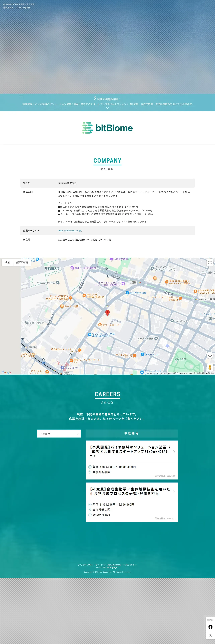The width and height of the screenshot is (215, 644).
Task: Click the アトリエ アニバーサリー restaurant marker icon
Action: (x=180, y=298)
